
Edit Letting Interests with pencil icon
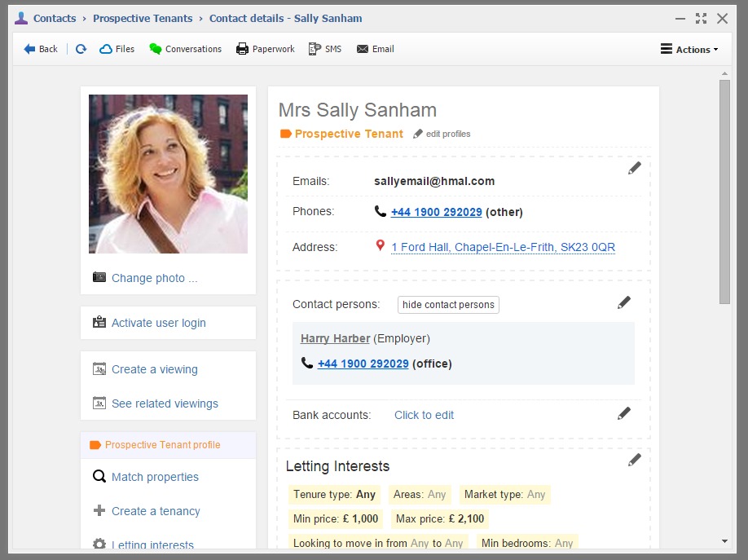pyautogui.click(x=634, y=461)
